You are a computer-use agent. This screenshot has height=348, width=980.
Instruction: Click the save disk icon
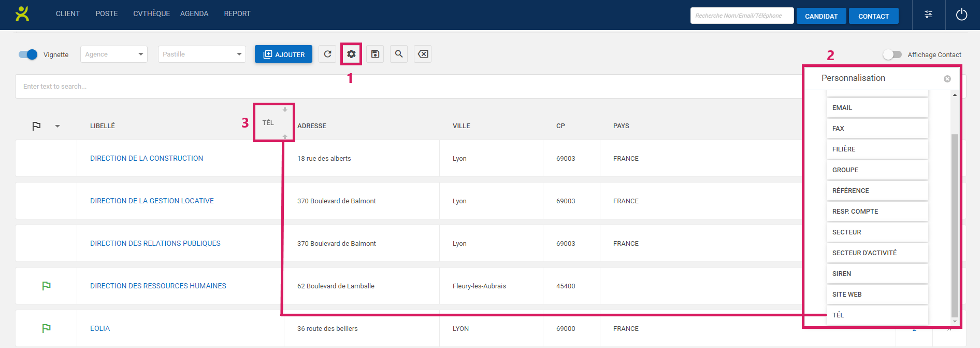tap(375, 54)
